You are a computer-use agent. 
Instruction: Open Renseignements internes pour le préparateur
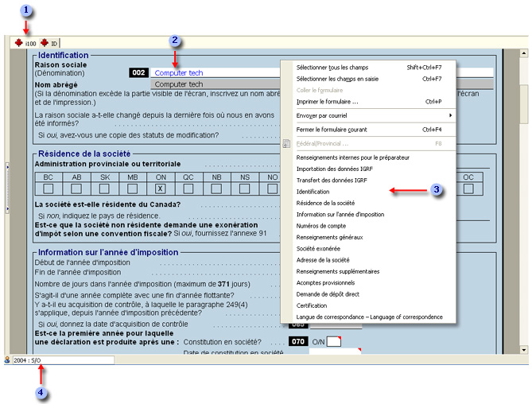pyautogui.click(x=369, y=157)
